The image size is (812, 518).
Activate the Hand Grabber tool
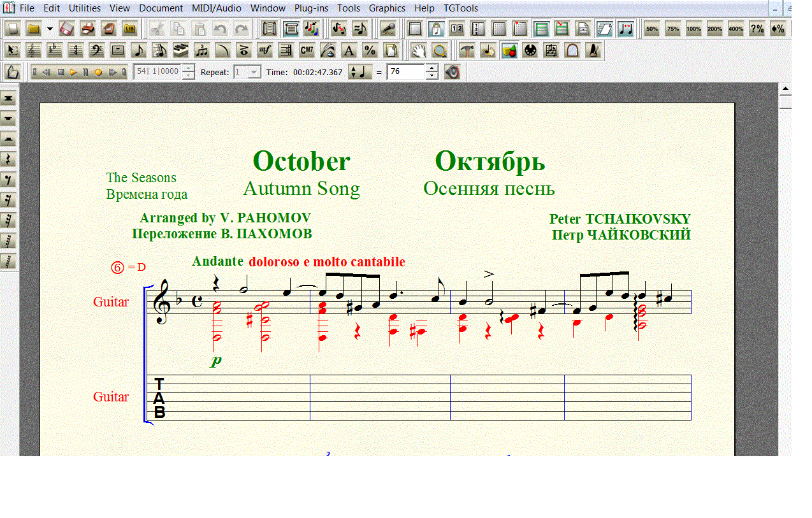(417, 50)
